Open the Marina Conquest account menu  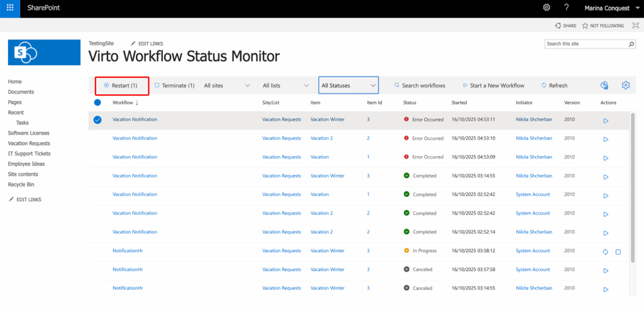point(611,8)
